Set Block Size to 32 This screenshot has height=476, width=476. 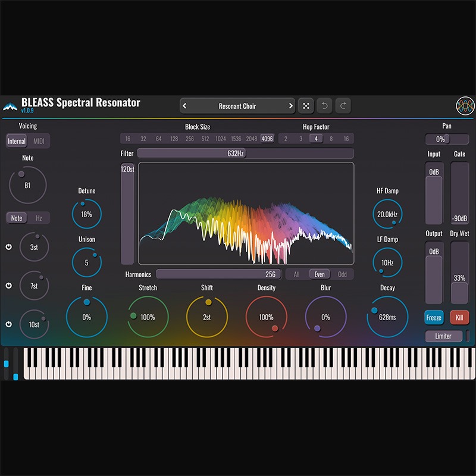[x=143, y=139]
